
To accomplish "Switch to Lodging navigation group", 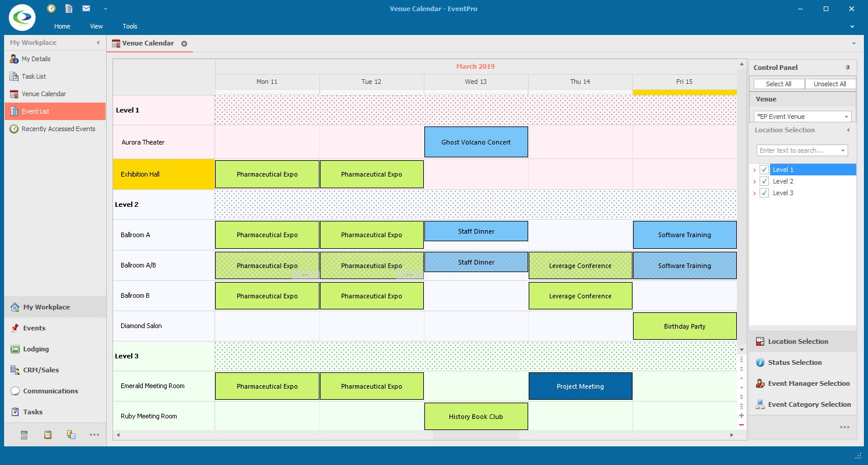I will [x=55, y=349].
